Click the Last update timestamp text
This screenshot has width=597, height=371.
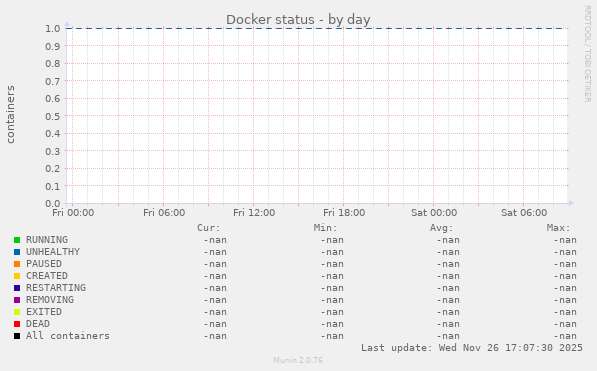(472, 348)
